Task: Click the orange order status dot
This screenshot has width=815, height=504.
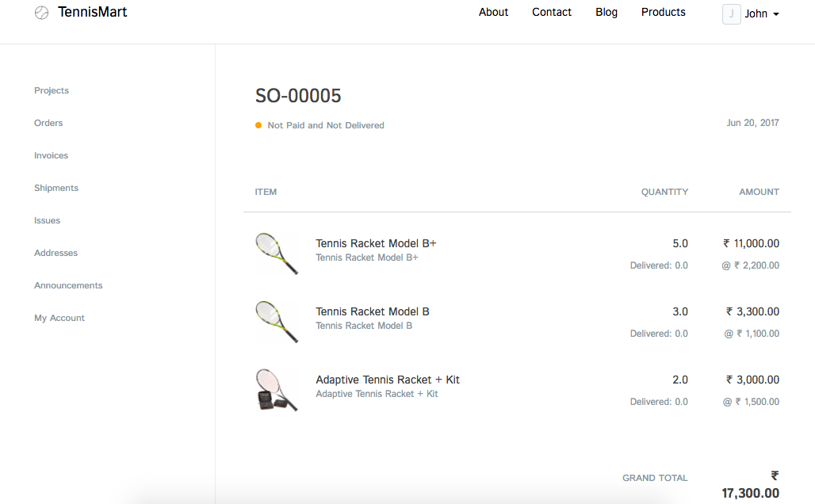Action: 258,125
